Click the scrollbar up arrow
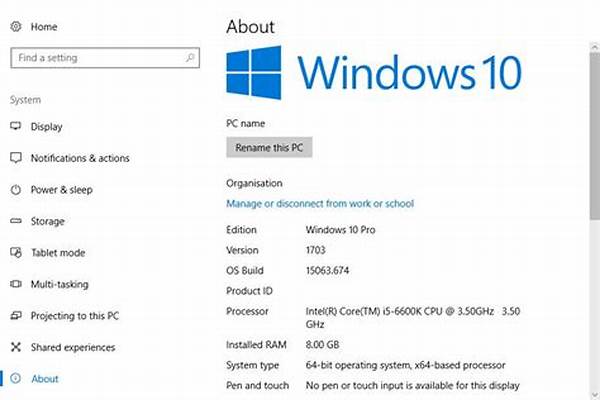The width and height of the screenshot is (600, 400). [x=594, y=47]
